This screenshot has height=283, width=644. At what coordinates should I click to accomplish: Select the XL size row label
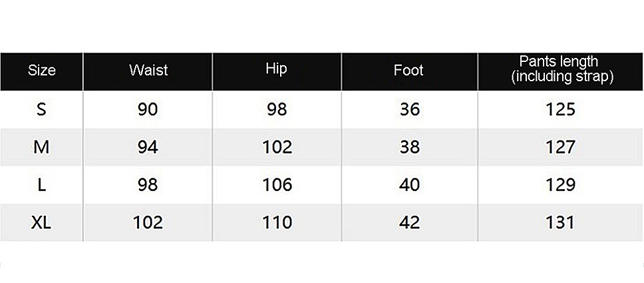pyautogui.click(x=41, y=222)
